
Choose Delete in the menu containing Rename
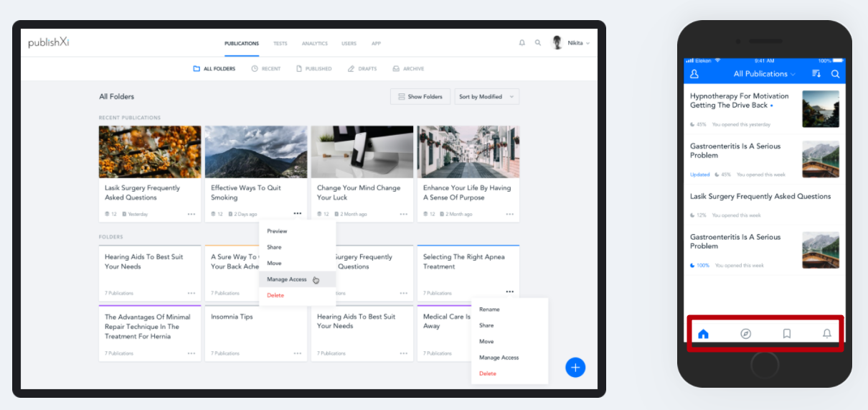click(509, 373)
